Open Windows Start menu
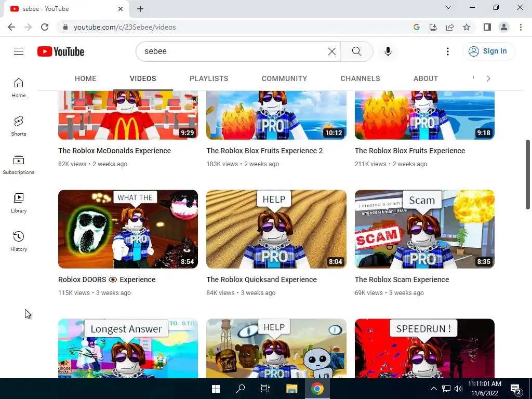Image resolution: width=532 pixels, height=399 pixels. coord(216,389)
